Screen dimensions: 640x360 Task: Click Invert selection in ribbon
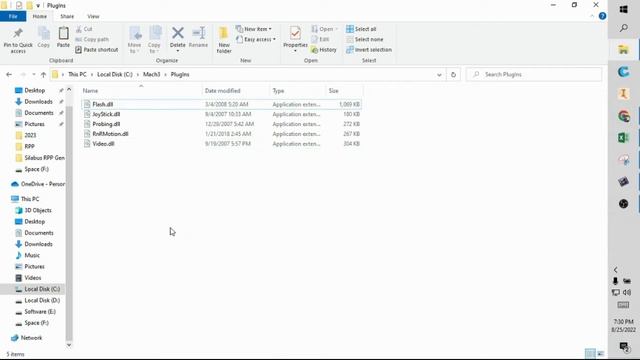[369, 49]
